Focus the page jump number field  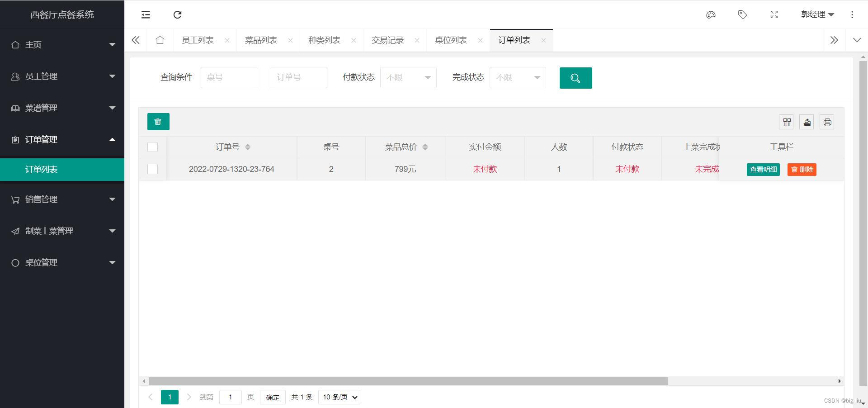point(231,397)
